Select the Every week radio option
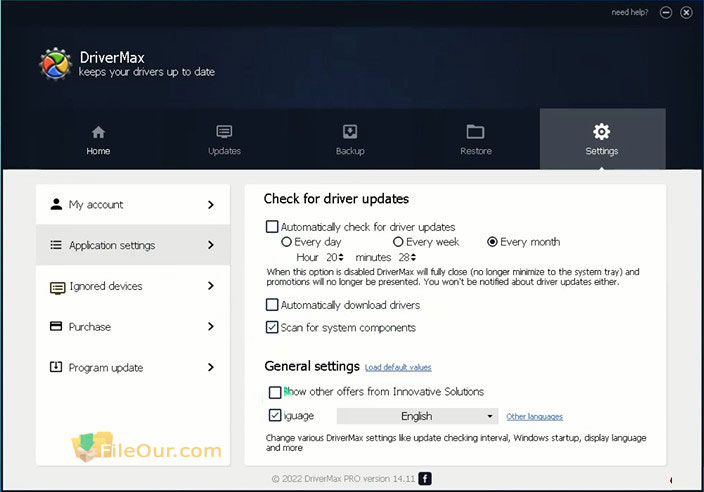 coord(398,242)
